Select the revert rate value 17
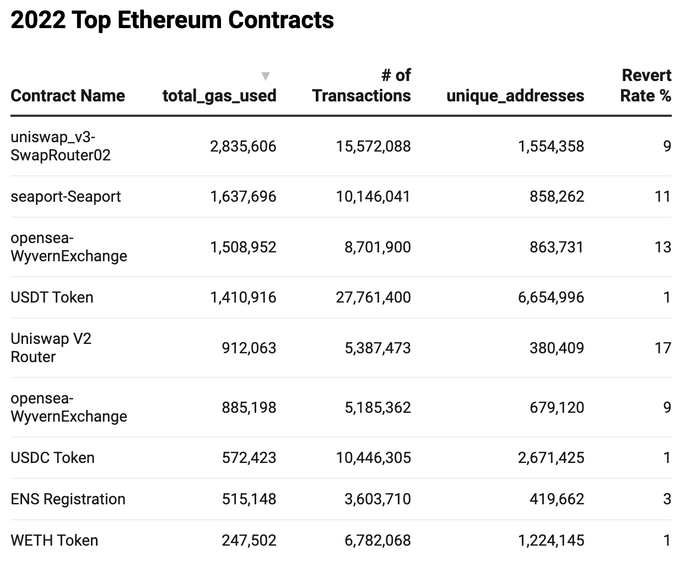 click(x=662, y=348)
